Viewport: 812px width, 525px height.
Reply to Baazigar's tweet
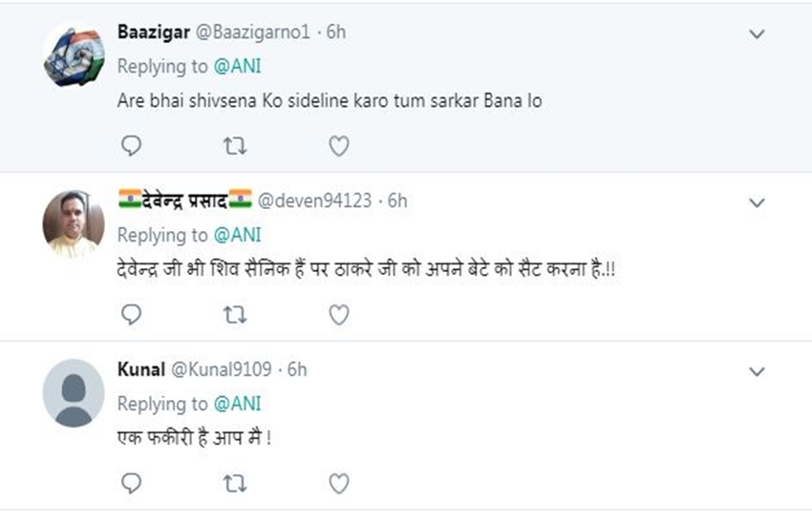132,146
